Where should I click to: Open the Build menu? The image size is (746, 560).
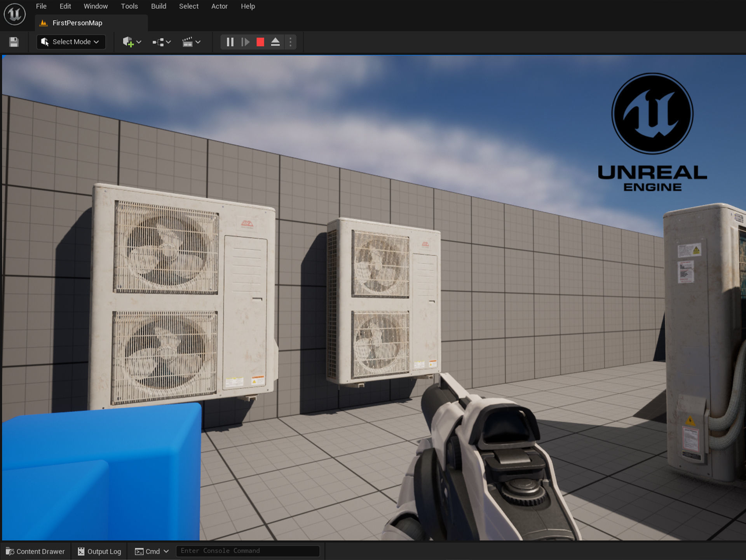pyautogui.click(x=159, y=6)
